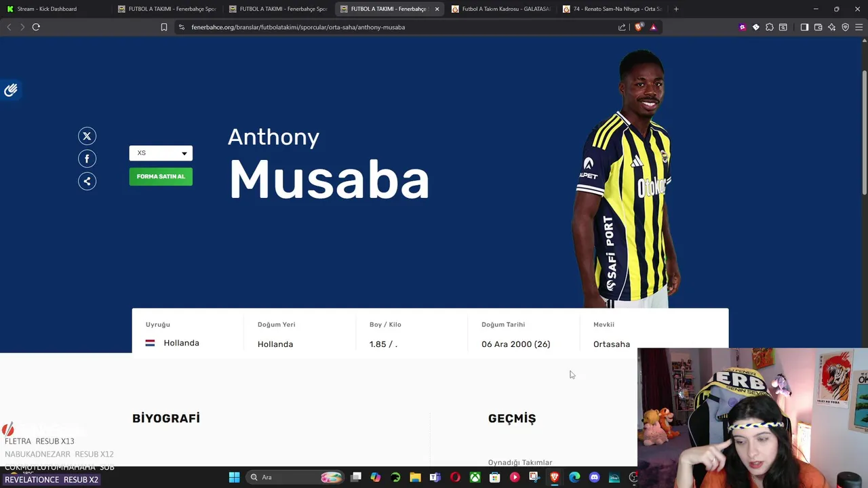Open Snipping Tool from taskbar
868x488 pixels.
(534, 477)
